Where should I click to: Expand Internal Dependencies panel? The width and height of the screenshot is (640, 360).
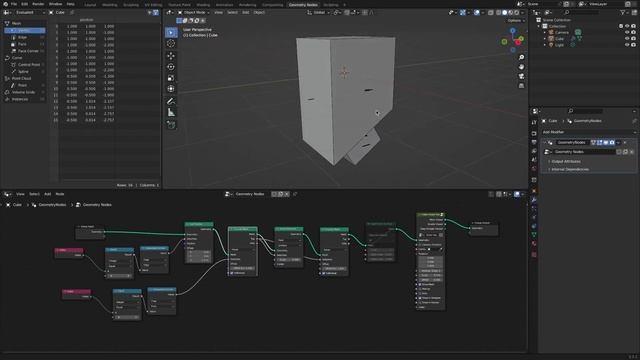pyautogui.click(x=569, y=169)
